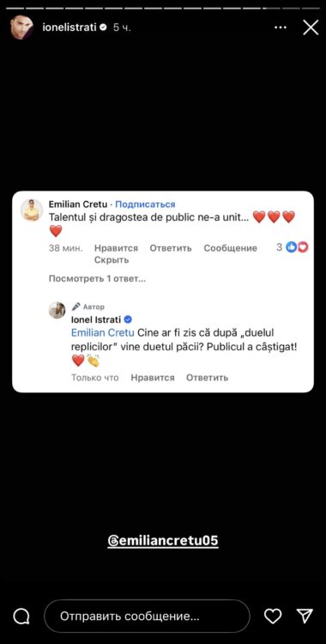Click Emilian Cretu's comment avatar

point(32,210)
